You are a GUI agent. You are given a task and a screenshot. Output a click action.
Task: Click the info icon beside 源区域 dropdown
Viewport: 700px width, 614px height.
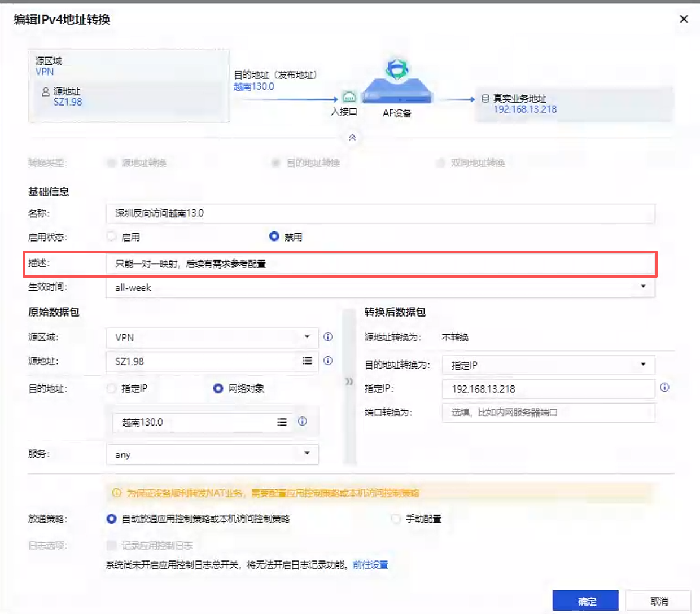pos(328,337)
